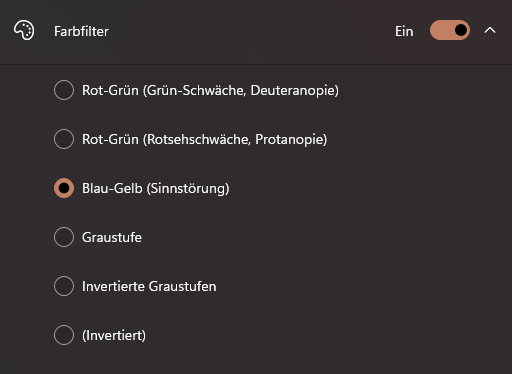Select the Protanopie radio button circle
The width and height of the screenshot is (512, 374).
(64, 139)
